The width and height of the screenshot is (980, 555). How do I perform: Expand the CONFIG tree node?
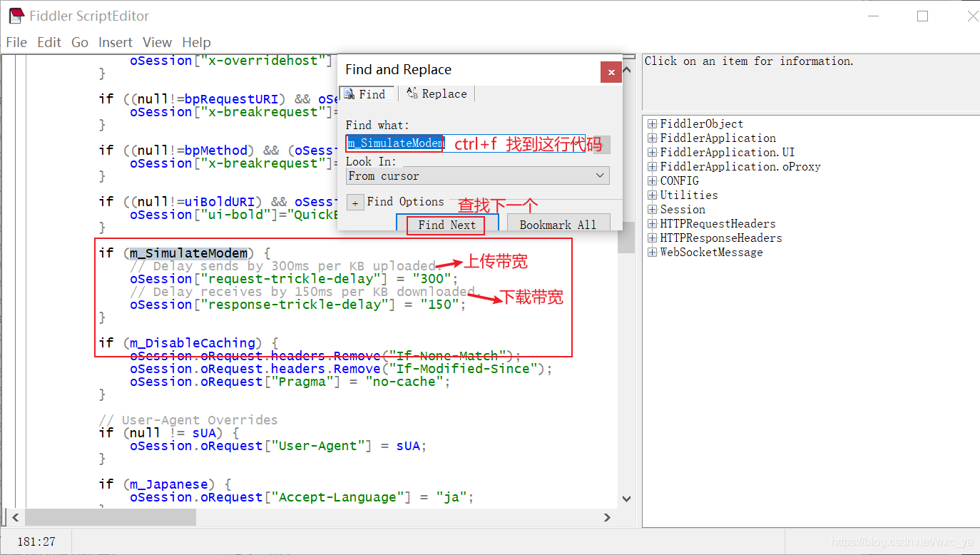[x=652, y=181]
